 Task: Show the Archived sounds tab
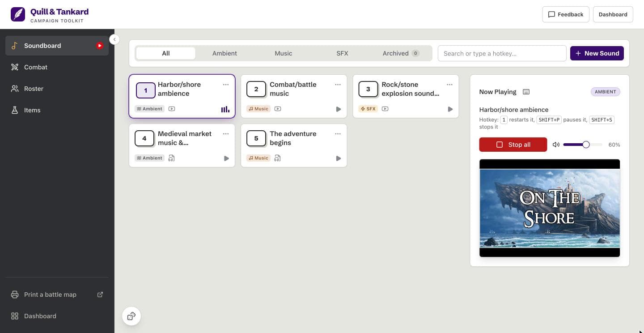[401, 53]
